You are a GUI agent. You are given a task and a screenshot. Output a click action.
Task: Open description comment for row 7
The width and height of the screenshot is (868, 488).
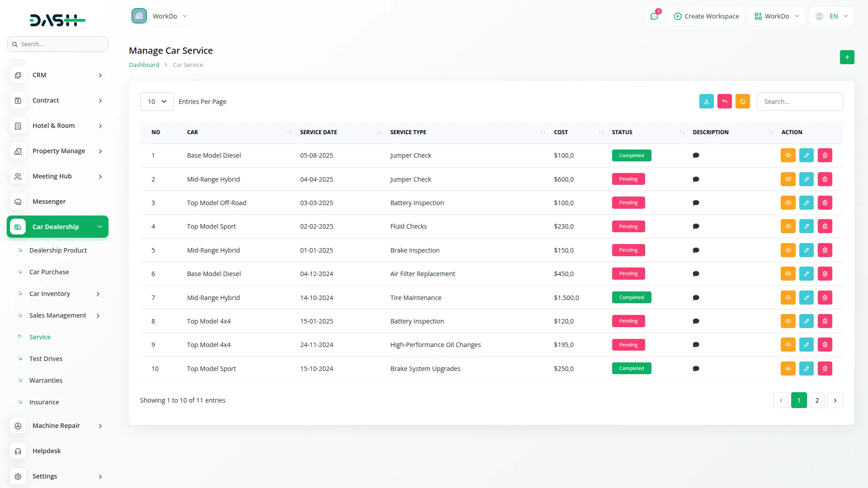pos(696,298)
